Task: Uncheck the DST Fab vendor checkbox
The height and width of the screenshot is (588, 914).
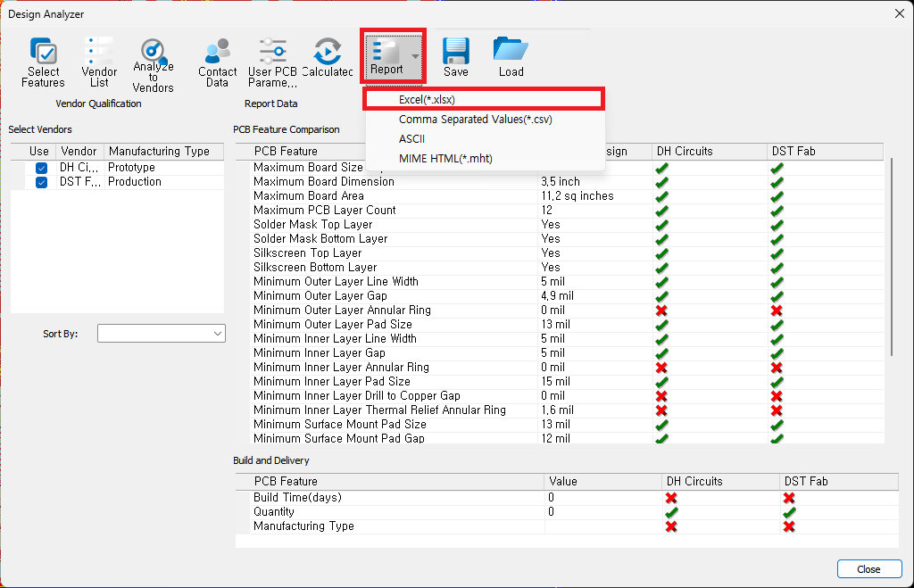Action: [41, 182]
